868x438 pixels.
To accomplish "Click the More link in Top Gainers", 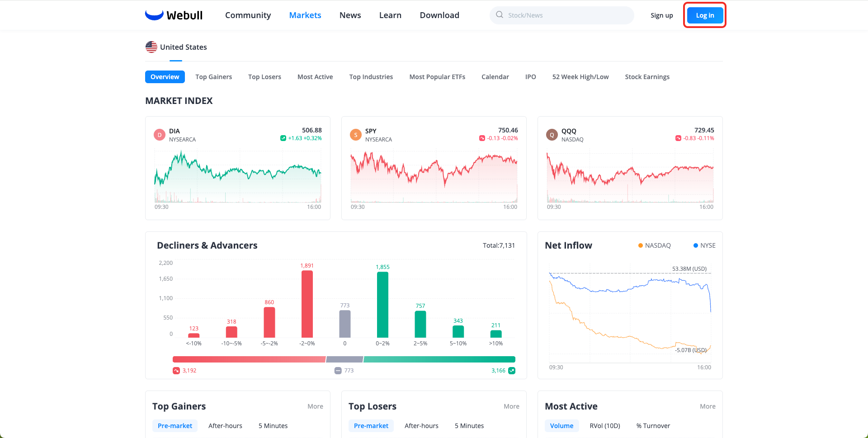I will [x=315, y=406].
